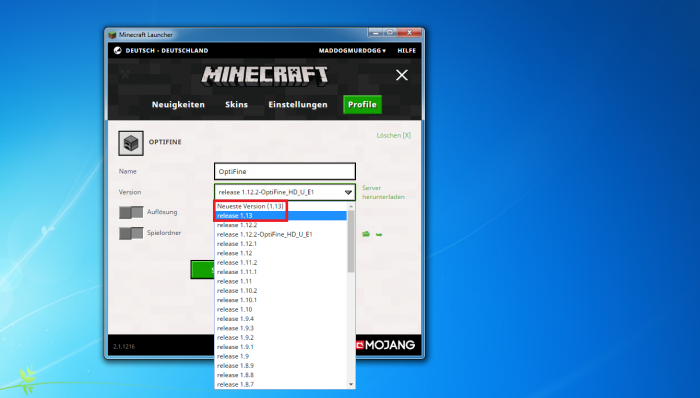Open the HILFE menu
Image resolution: width=700 pixels, height=398 pixels.
pos(406,50)
